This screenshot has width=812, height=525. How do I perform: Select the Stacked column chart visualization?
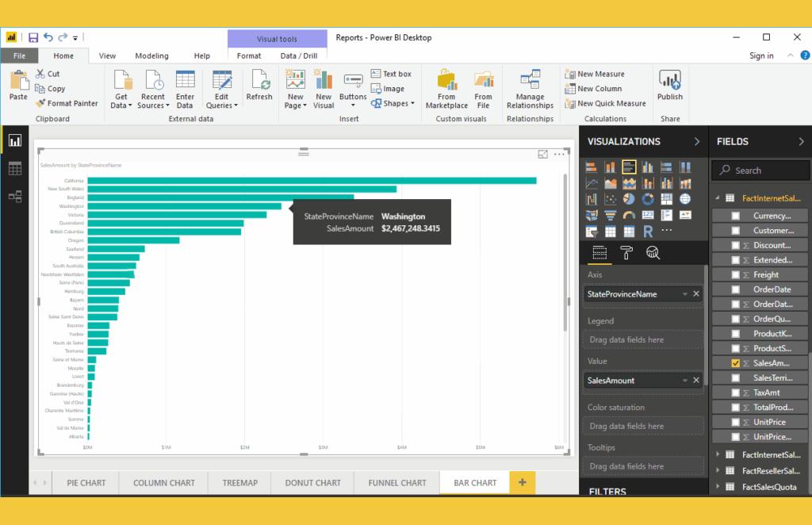tap(610, 167)
